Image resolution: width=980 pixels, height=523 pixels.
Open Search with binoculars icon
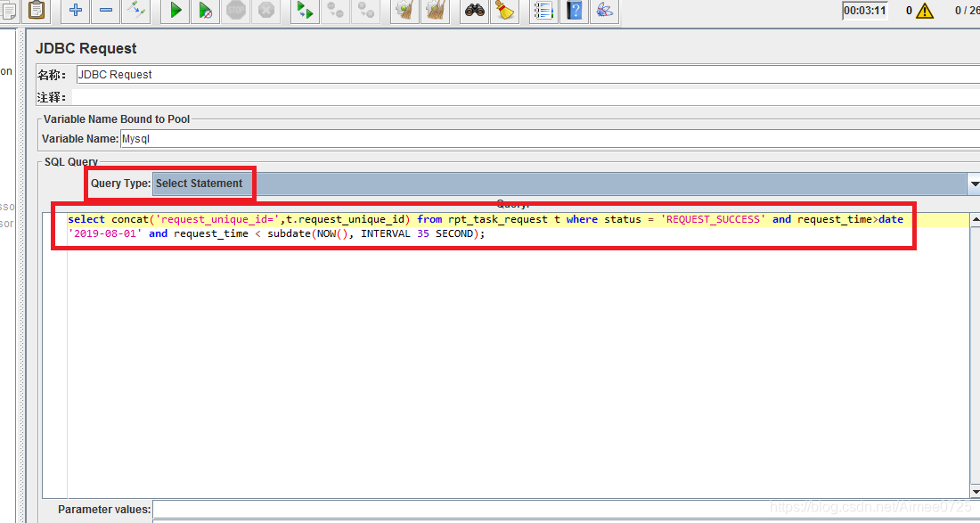pyautogui.click(x=474, y=11)
